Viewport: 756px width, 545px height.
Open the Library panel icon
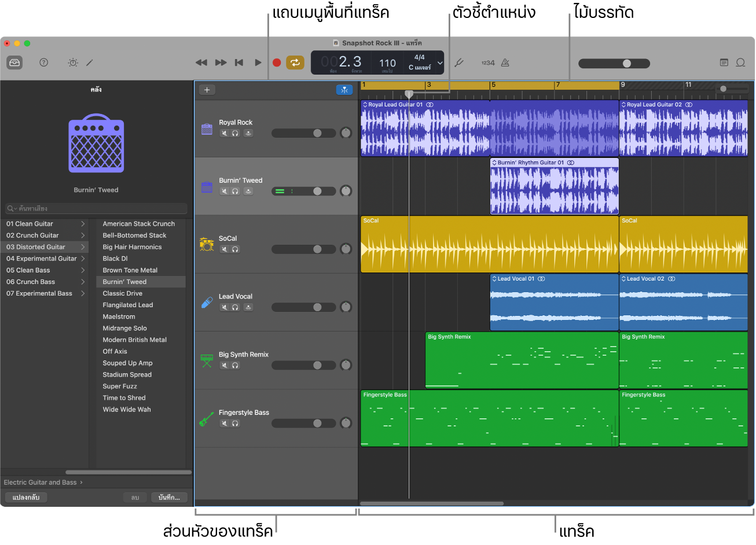click(14, 62)
